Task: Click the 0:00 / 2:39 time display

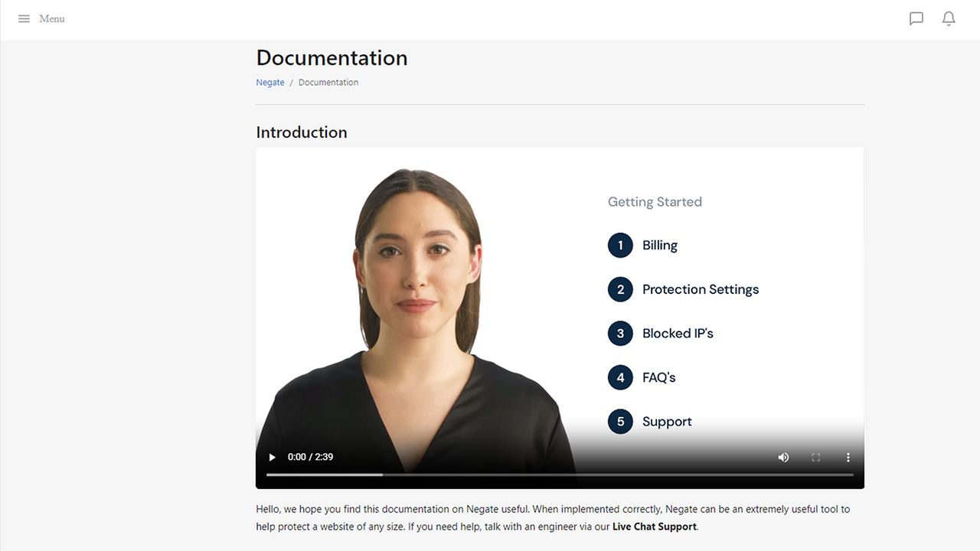Action: 310,457
